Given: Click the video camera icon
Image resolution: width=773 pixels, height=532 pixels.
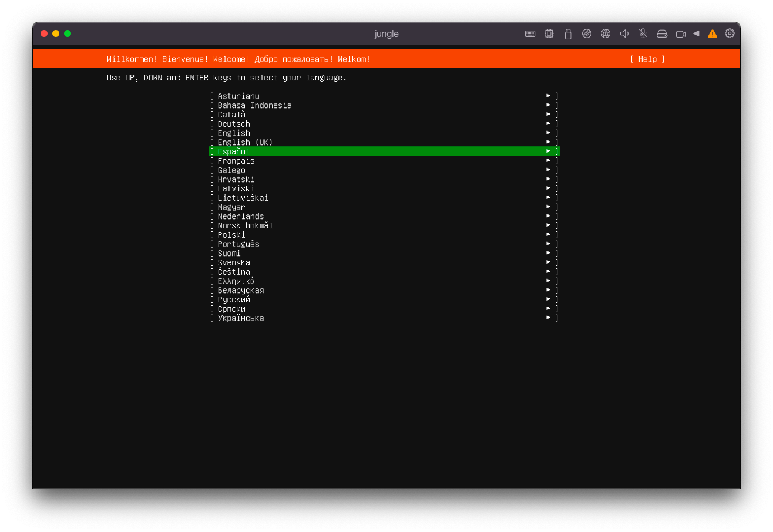Looking at the screenshot, I should tap(681, 33).
